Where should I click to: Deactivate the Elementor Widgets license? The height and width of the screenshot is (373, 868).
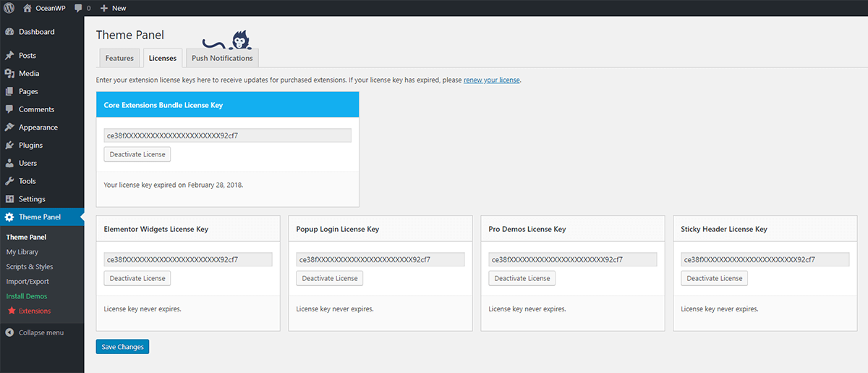tap(137, 278)
